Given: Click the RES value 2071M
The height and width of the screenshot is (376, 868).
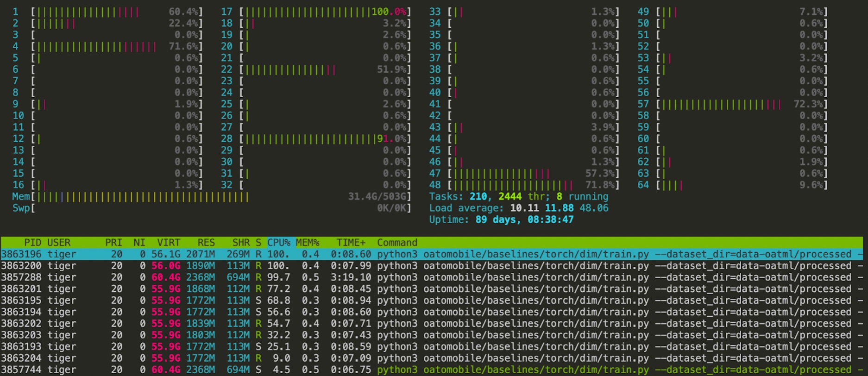Looking at the screenshot, I should 201,254.
